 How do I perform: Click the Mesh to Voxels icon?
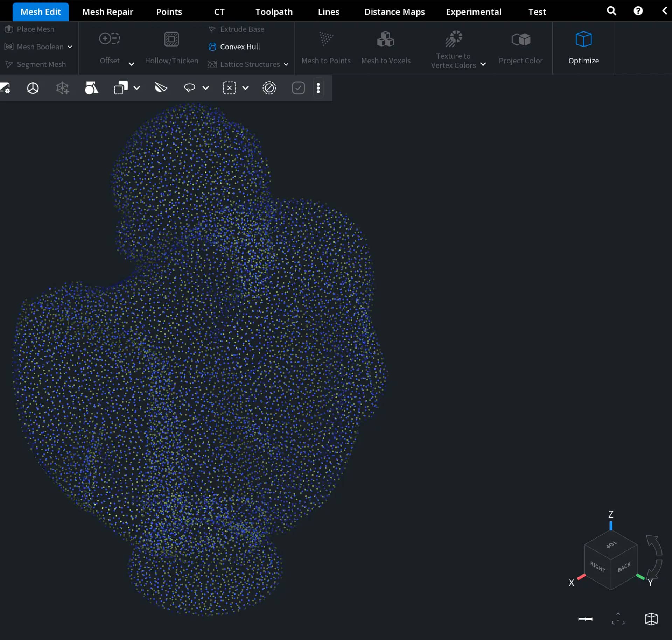coord(385,39)
